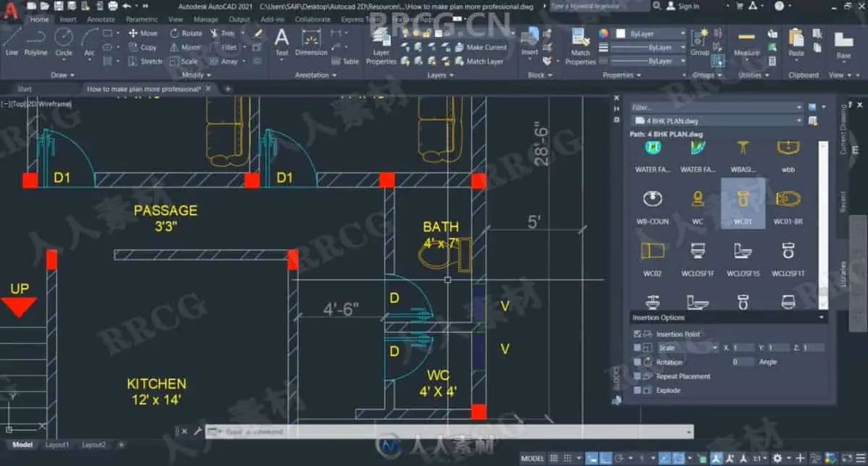Collapse the Insertion Options section
The height and width of the screenshot is (466, 868).
[x=822, y=318]
